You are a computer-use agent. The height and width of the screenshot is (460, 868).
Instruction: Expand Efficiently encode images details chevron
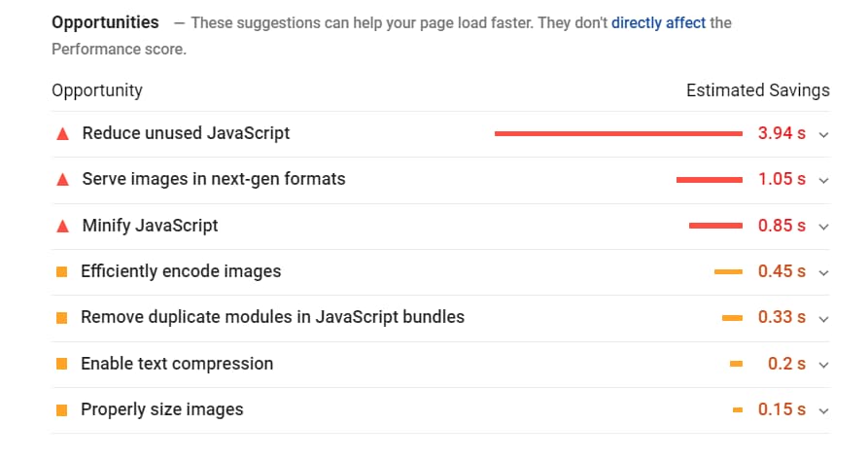(x=823, y=273)
